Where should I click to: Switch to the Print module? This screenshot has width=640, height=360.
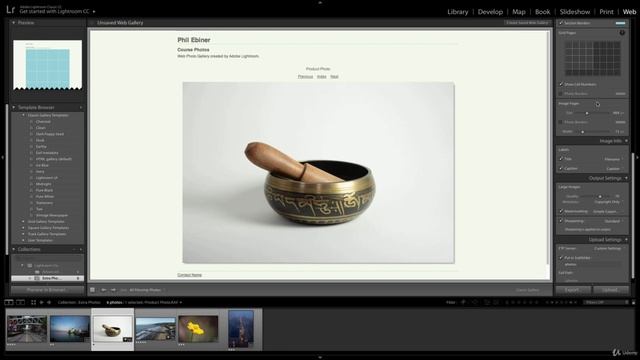point(606,12)
